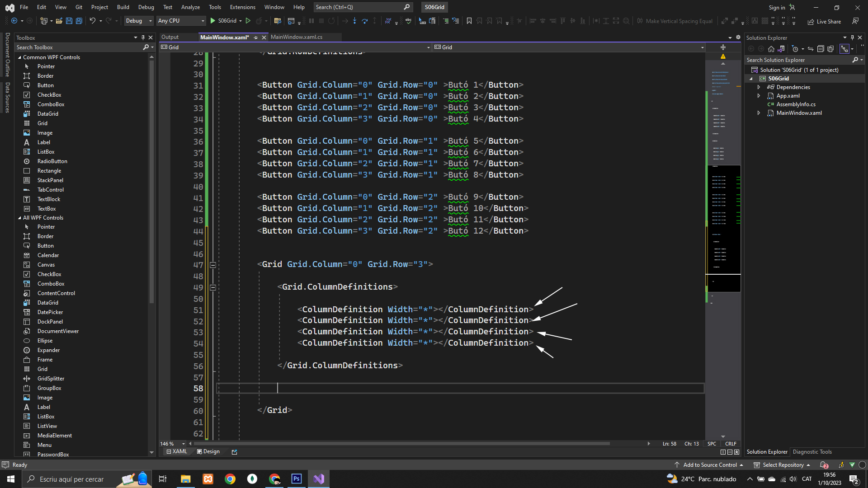Collapse the Grid element outlining at line 47
This screenshot has height=488, width=868.
click(x=213, y=265)
